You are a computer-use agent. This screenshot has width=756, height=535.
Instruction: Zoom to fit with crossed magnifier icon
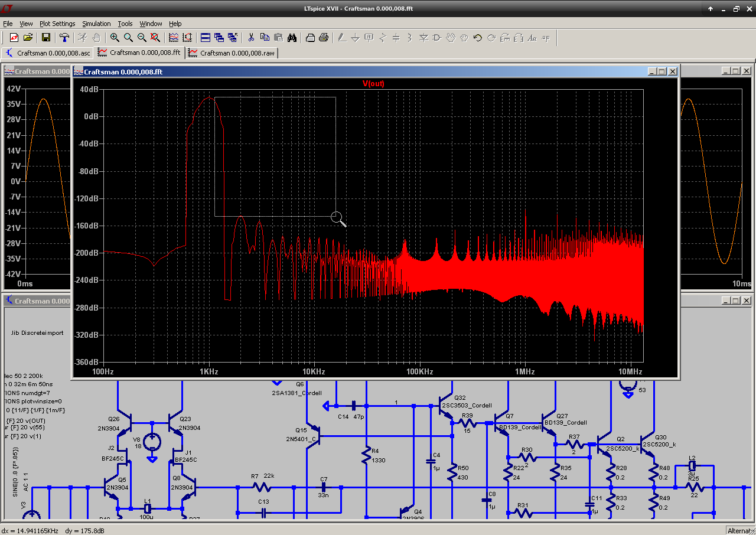pyautogui.click(x=155, y=38)
